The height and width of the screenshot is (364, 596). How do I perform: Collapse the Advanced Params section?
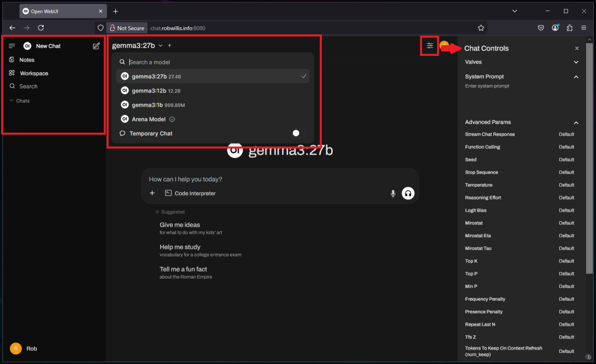576,122
